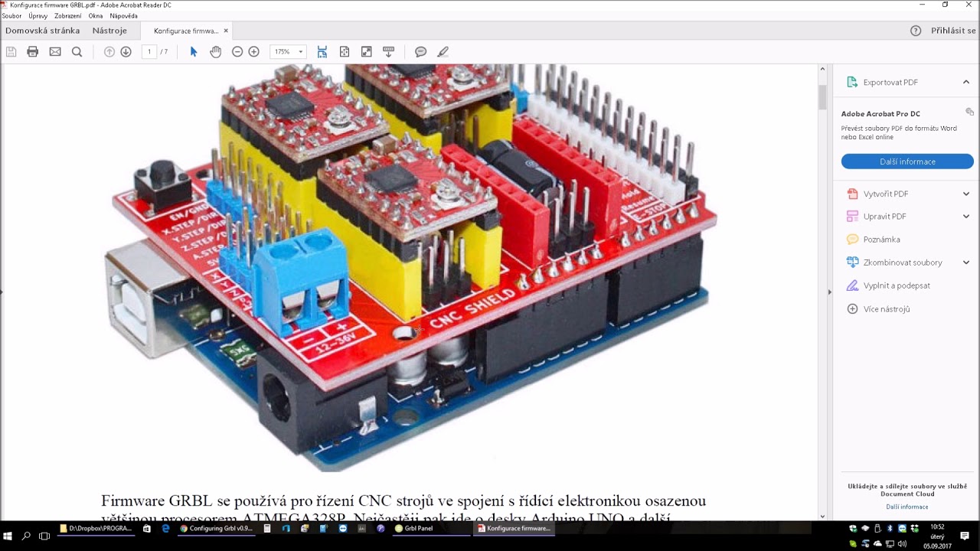Select the arrow selection tool
This screenshot has width=980, height=551.
point(194,52)
